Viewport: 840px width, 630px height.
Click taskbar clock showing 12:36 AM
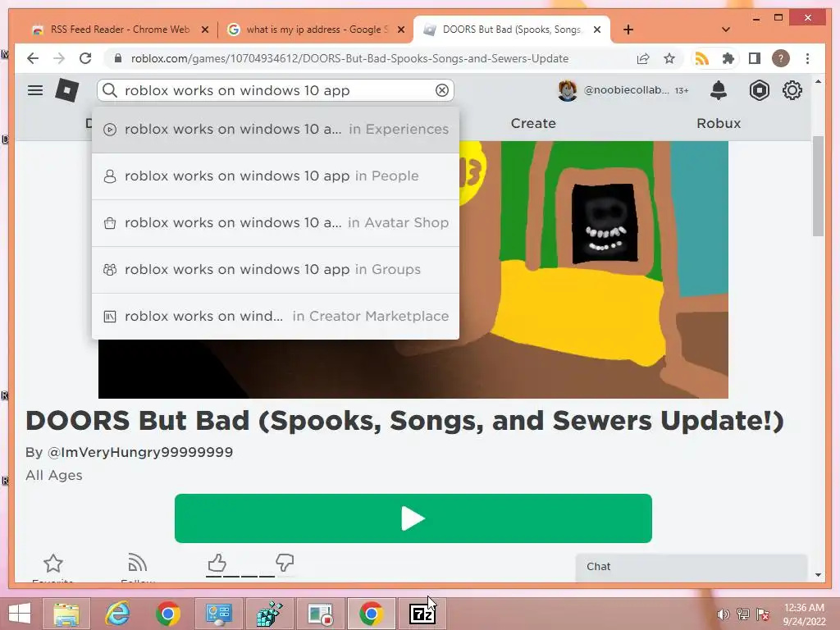tap(804, 614)
